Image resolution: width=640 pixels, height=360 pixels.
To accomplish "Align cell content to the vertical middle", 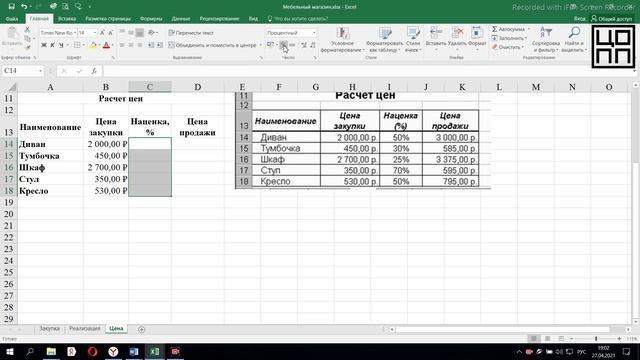I will point(131,33).
